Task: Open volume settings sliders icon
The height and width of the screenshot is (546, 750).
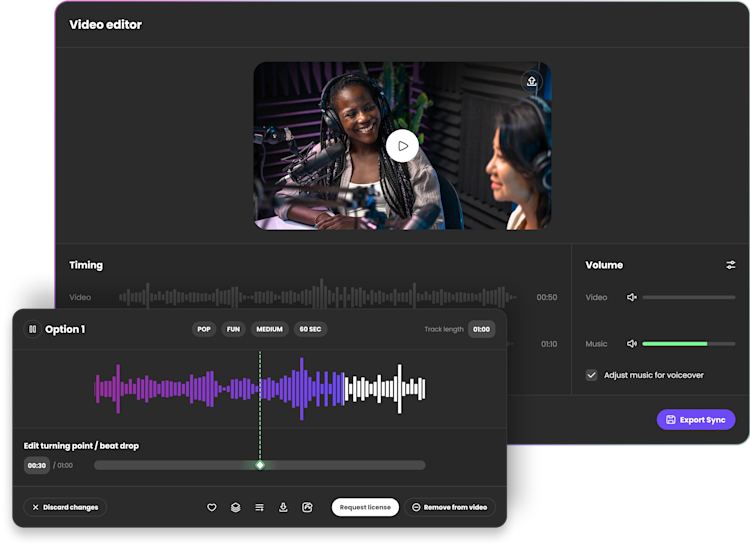Action: click(x=730, y=265)
